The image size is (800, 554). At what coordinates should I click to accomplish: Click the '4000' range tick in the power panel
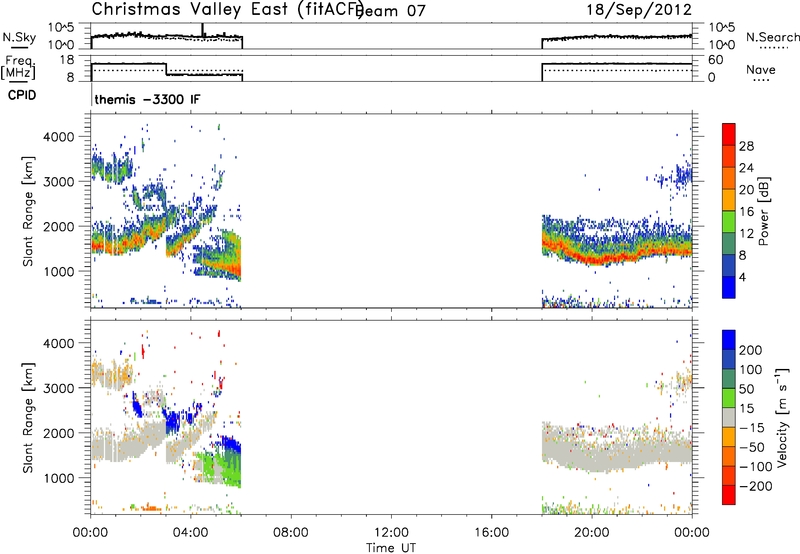point(59,137)
